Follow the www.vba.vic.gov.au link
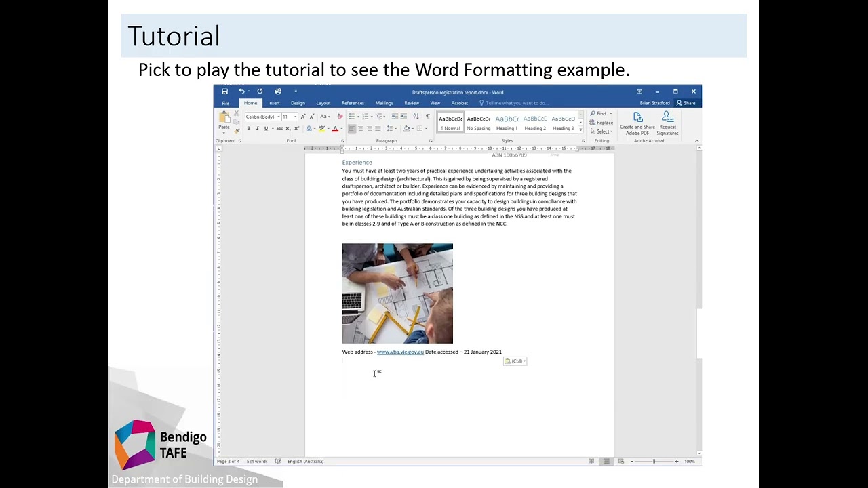This screenshot has height=488, width=868. point(400,352)
